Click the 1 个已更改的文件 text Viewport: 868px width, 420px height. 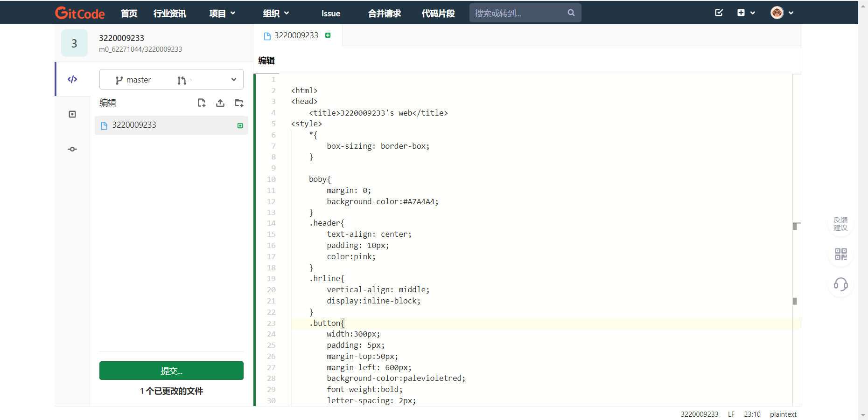point(171,391)
